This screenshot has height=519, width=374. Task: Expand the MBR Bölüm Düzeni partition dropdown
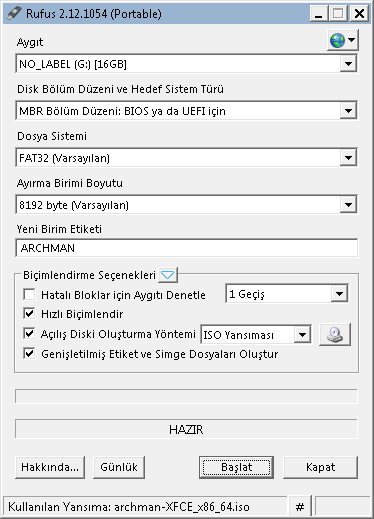point(186,111)
